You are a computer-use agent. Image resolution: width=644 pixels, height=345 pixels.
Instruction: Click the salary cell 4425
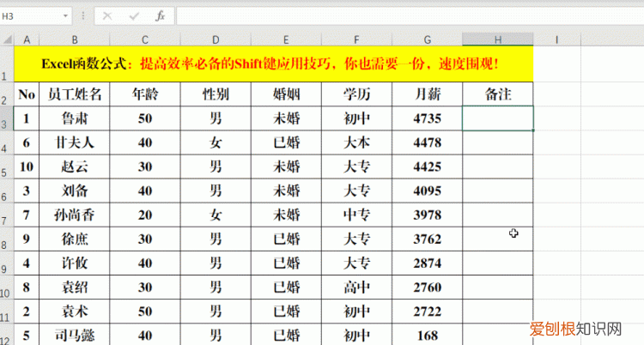coord(427,166)
